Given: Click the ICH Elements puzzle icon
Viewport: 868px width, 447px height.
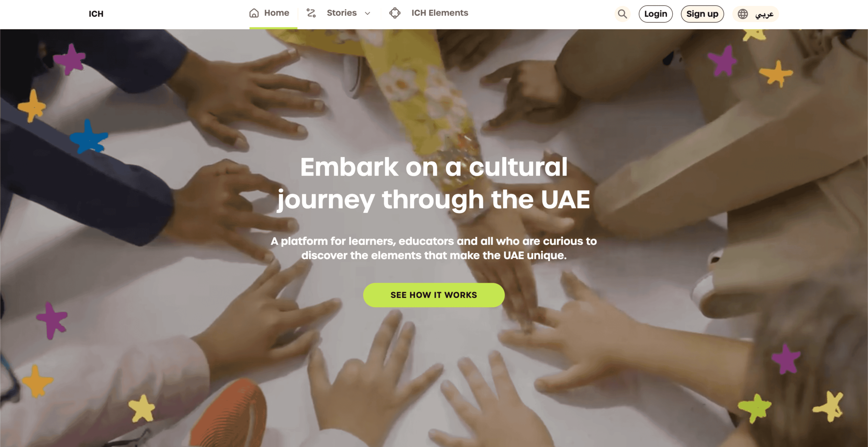Looking at the screenshot, I should tap(395, 13).
